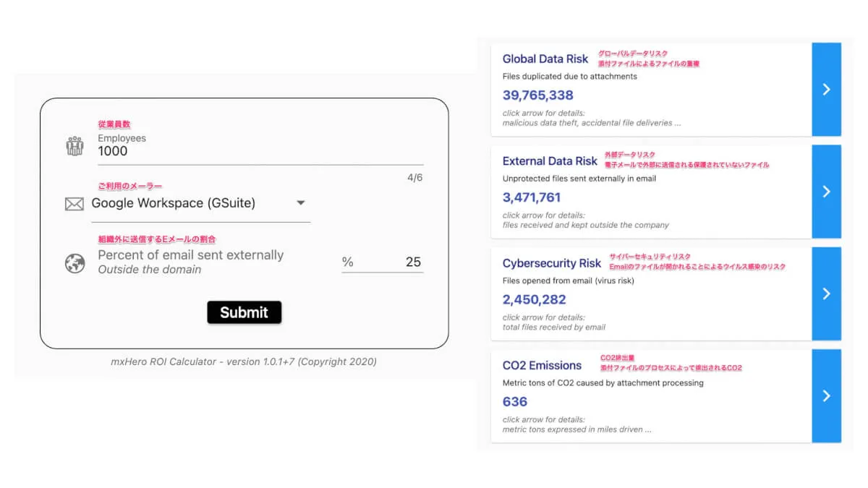Click the envelope mail icon
The height and width of the screenshot is (488, 868).
click(75, 204)
